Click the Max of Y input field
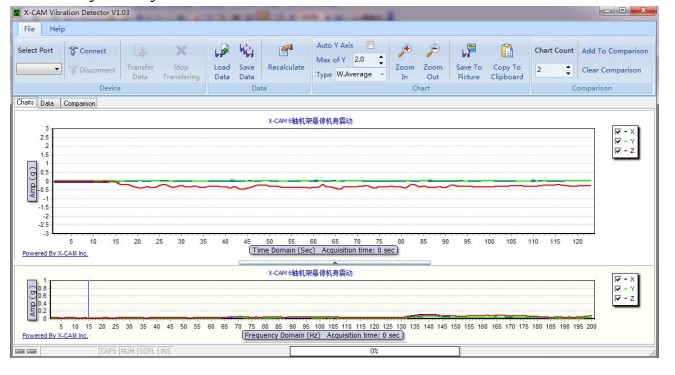675x375 pixels. pos(365,59)
